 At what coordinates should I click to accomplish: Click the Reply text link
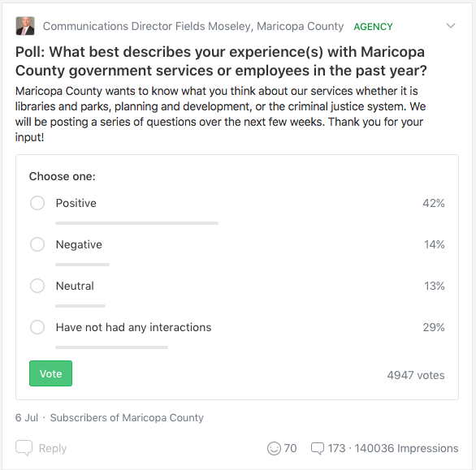pyautogui.click(x=53, y=448)
